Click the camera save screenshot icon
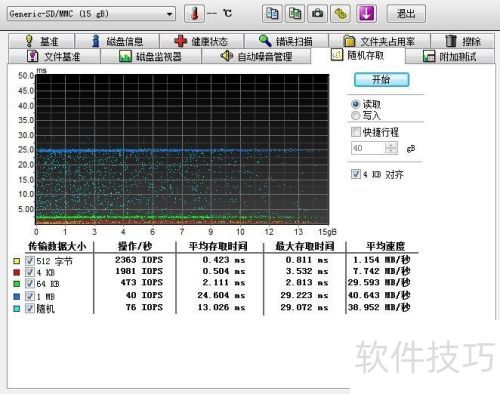500x394 pixels. pyautogui.click(x=317, y=14)
